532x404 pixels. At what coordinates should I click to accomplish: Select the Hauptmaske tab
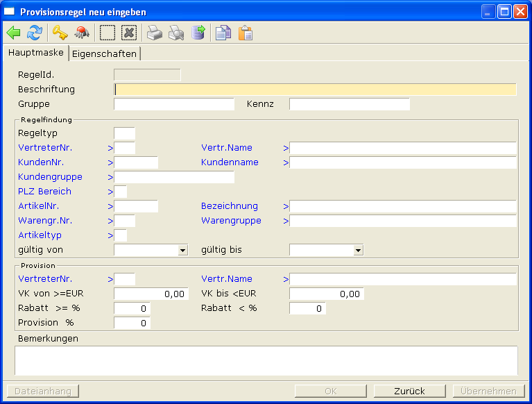pos(36,53)
